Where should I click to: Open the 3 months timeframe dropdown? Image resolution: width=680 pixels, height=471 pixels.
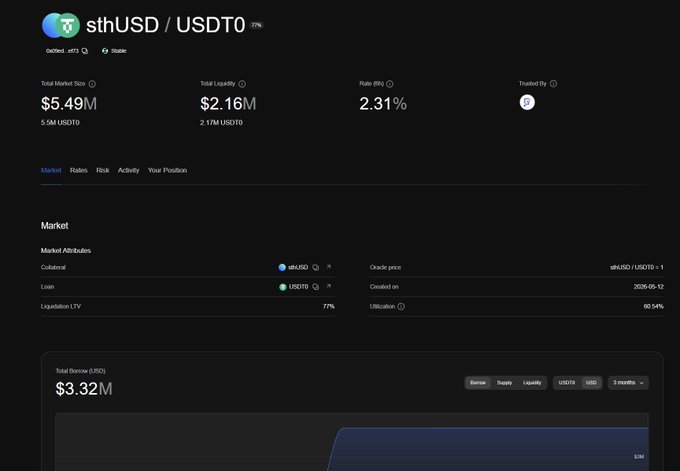point(628,383)
